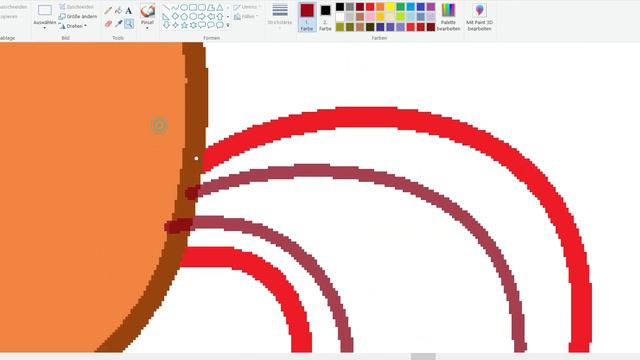The height and width of the screenshot is (360, 640).
Task: Pick the purple color swatch
Action: pyautogui.click(x=431, y=7)
